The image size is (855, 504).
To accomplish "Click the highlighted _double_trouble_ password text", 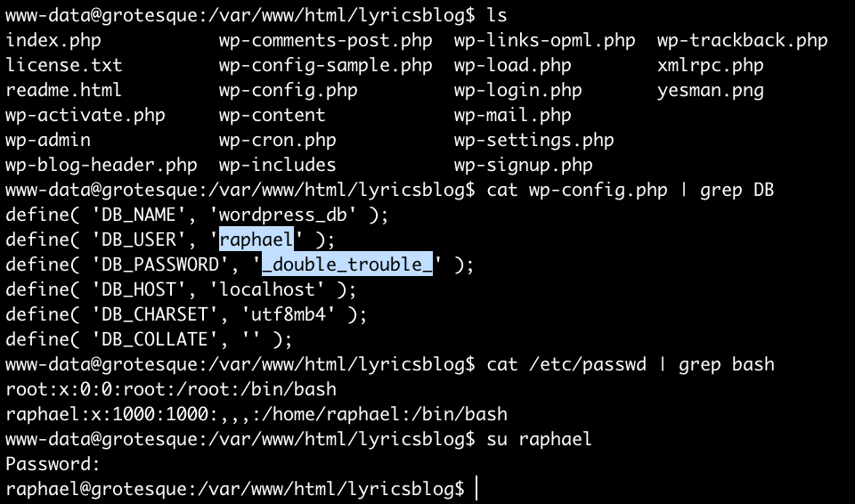I will coord(346,264).
